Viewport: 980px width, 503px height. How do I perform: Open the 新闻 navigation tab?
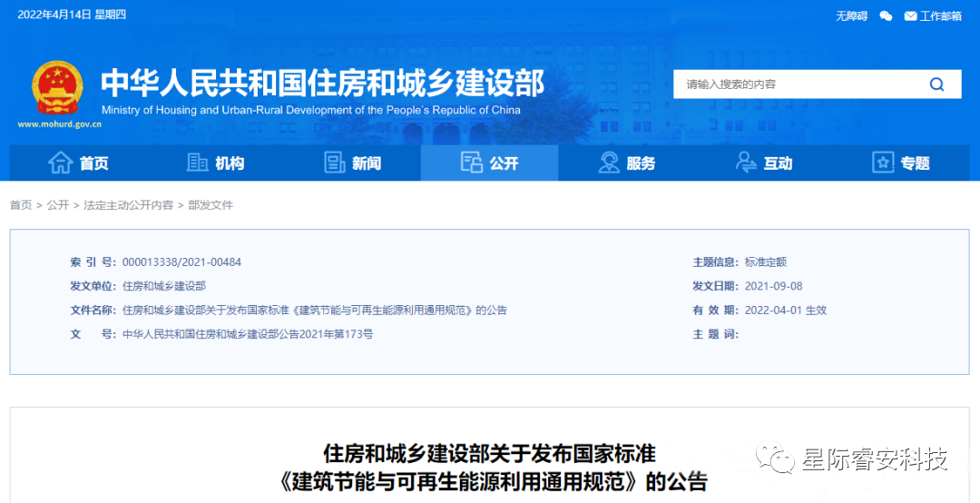[352, 163]
